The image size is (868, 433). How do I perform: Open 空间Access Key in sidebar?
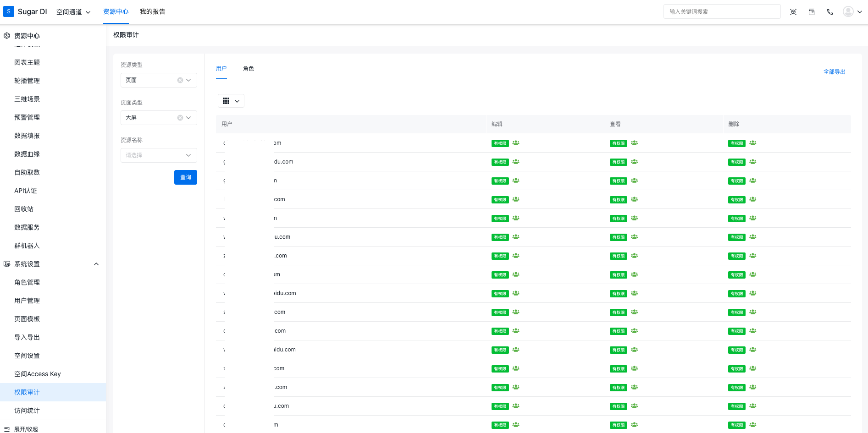click(x=38, y=374)
